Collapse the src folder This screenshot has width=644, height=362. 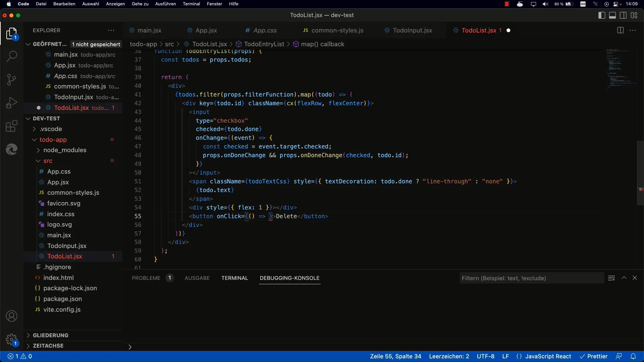point(38,161)
